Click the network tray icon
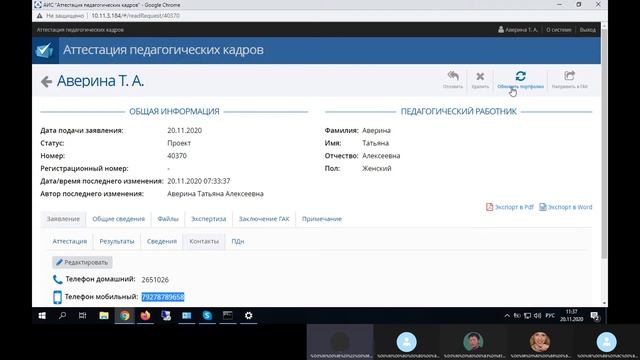The height and width of the screenshot is (360, 640). tap(527, 316)
